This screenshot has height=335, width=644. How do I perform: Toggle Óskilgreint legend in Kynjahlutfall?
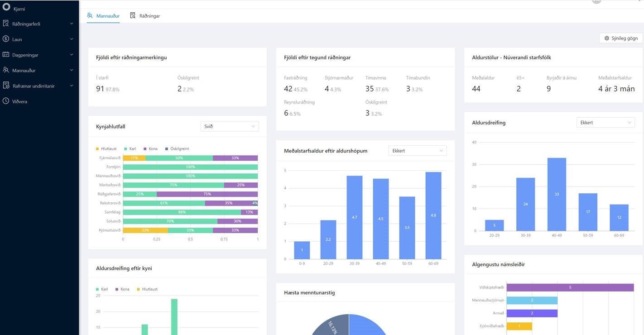pos(177,148)
